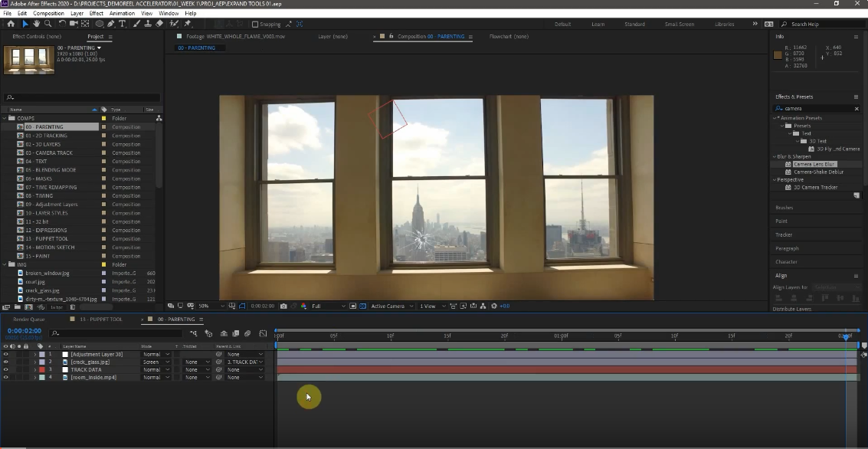Choose the Hand tool
The image size is (868, 449).
tap(37, 24)
